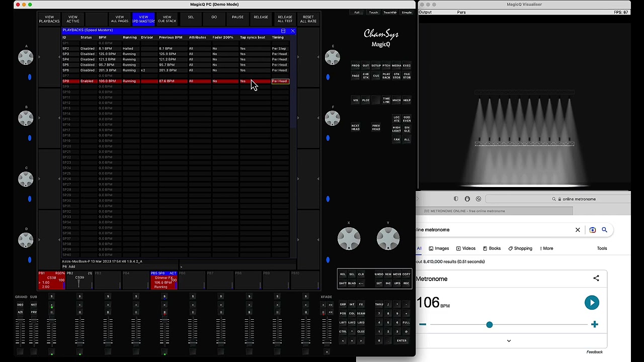644x362 pixels.
Task: Open View All Pages soft button
Action: coord(120,19)
